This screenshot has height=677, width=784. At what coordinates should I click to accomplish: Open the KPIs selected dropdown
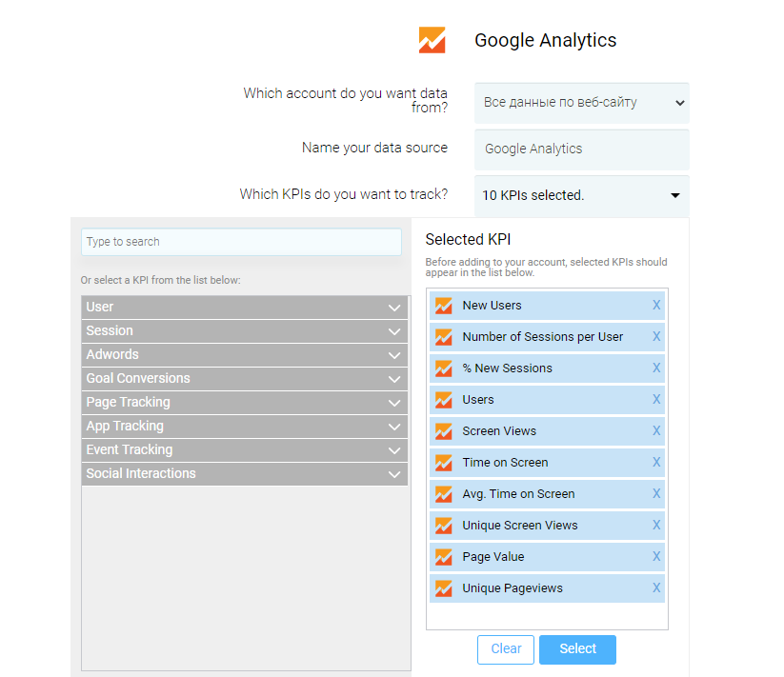click(581, 195)
